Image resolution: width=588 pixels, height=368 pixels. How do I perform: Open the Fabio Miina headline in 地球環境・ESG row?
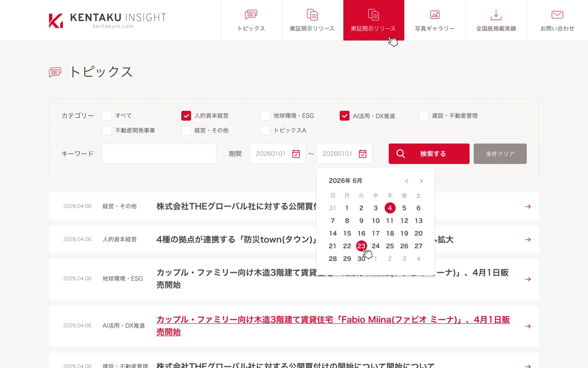(333, 279)
